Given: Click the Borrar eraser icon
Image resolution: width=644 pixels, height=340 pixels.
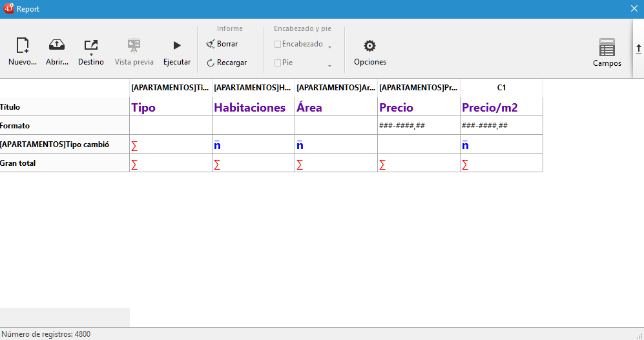Looking at the screenshot, I should [211, 44].
